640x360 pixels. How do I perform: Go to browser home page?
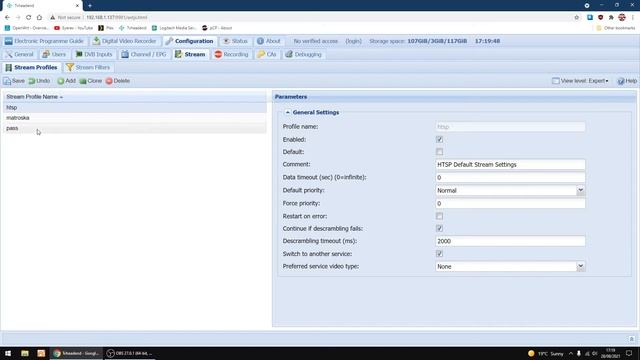point(39,18)
